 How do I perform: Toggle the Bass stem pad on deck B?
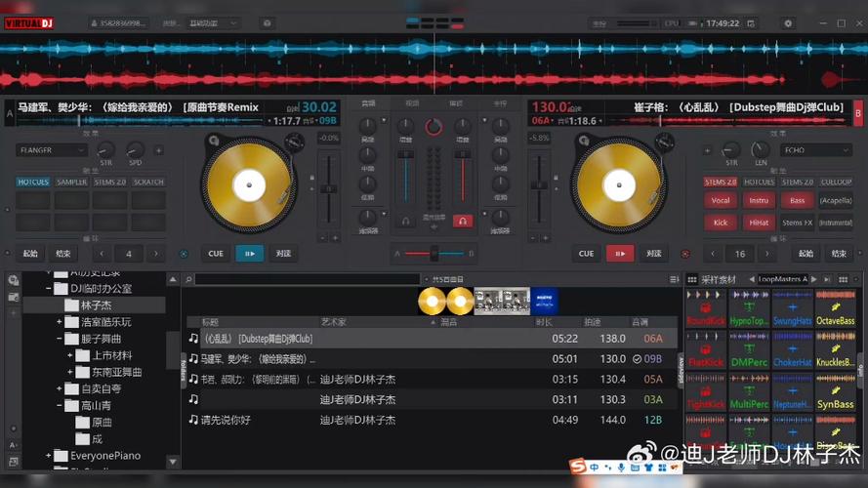[797, 201]
